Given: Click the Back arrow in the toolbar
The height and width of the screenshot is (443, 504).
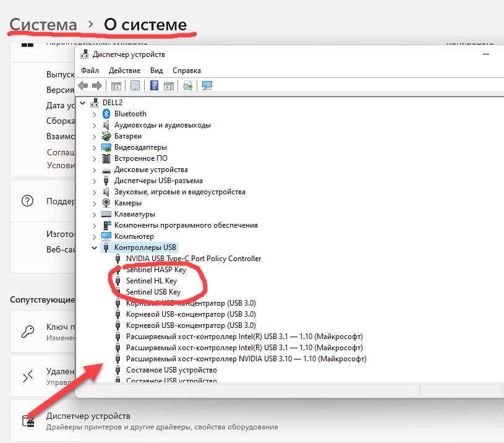Looking at the screenshot, I should click(82, 86).
